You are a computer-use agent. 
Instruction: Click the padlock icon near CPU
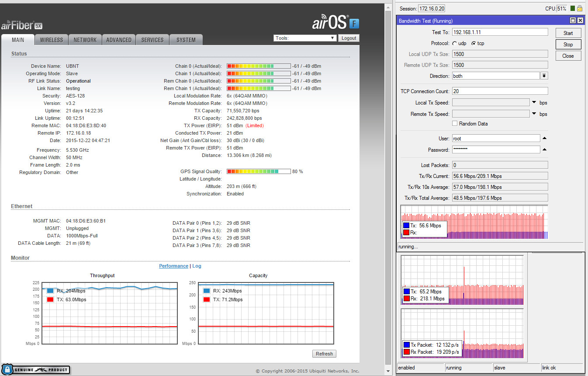click(580, 8)
